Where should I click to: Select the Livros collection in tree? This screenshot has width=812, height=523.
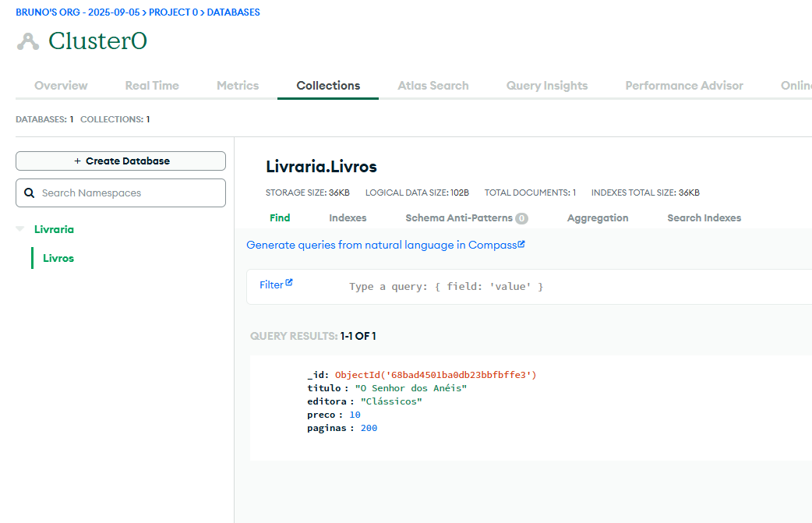tap(58, 258)
